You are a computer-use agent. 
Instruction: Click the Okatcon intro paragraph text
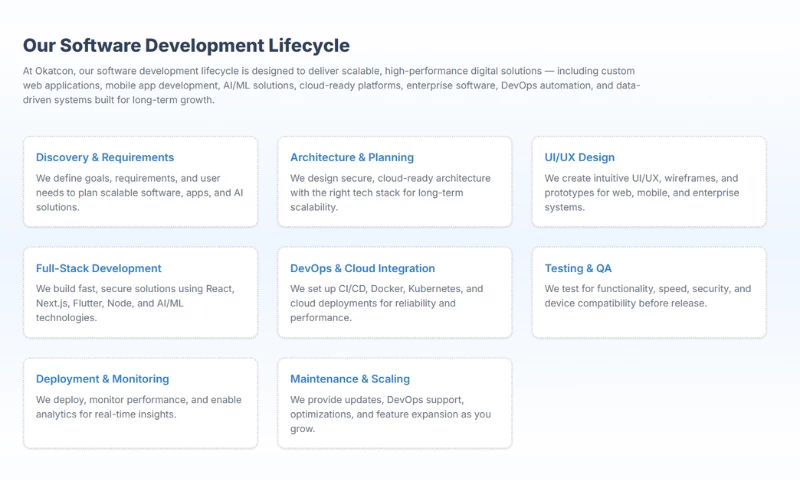tap(331, 85)
